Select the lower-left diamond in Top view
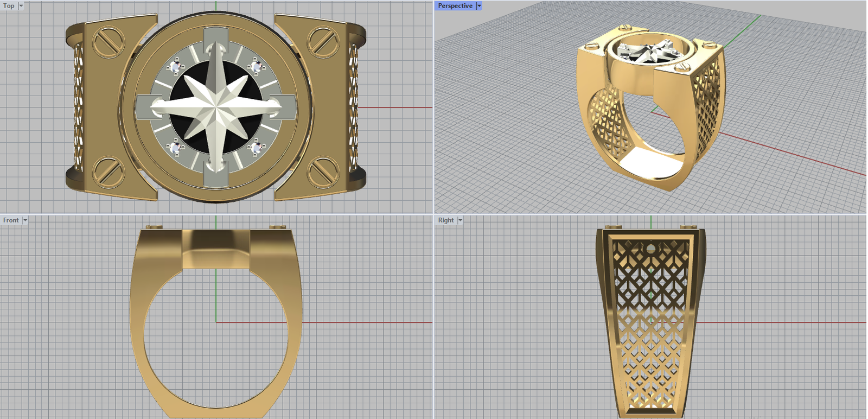 coord(175,147)
